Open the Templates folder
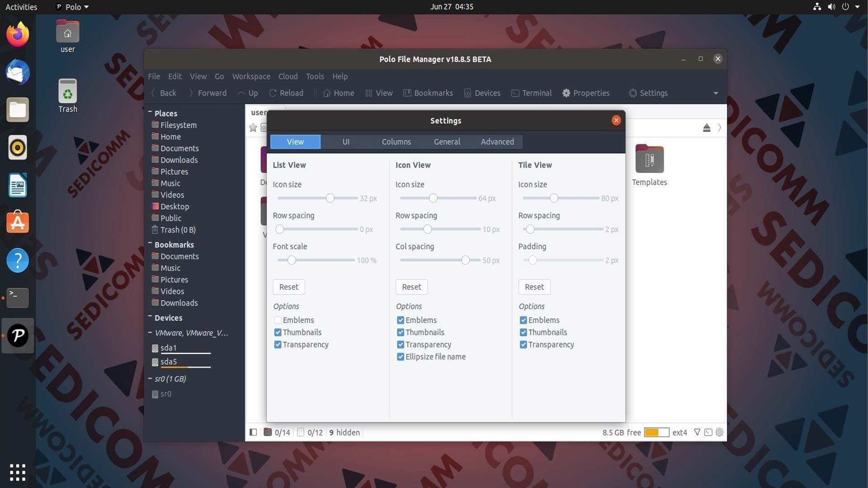This screenshot has width=868, height=488. point(649,165)
